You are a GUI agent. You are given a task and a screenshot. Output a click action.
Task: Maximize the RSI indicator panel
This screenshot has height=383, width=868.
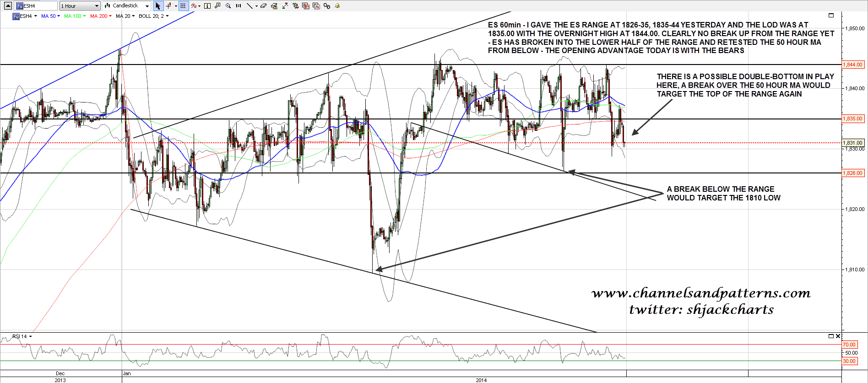831,336
